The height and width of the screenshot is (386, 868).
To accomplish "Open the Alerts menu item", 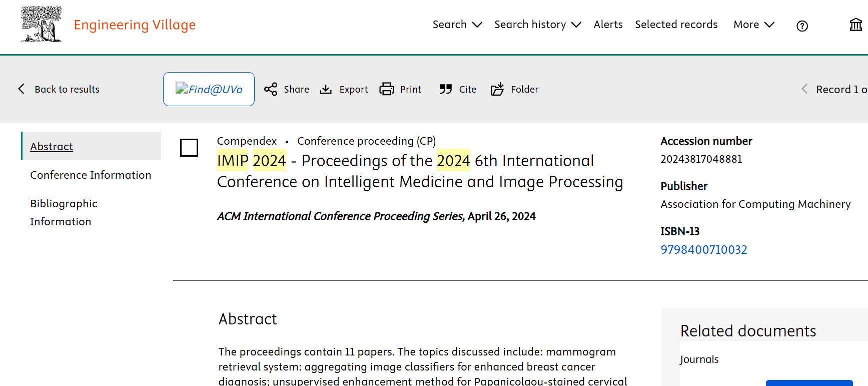I will [x=608, y=25].
